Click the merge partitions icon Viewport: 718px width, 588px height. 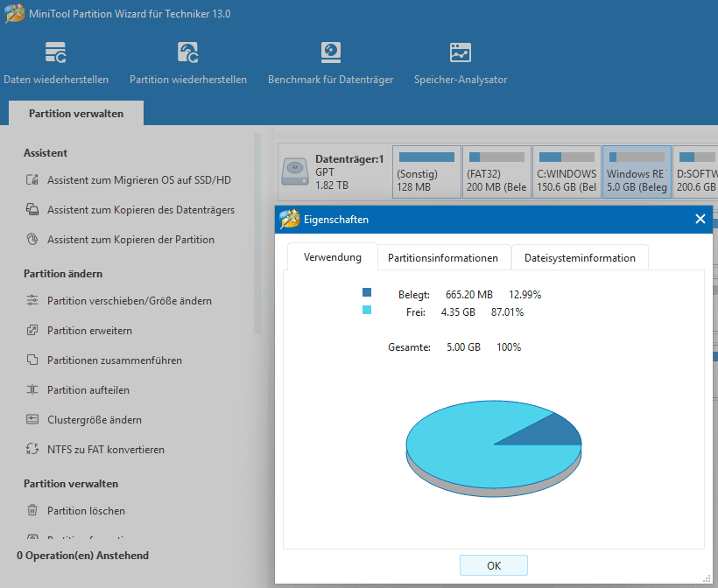click(x=32, y=360)
